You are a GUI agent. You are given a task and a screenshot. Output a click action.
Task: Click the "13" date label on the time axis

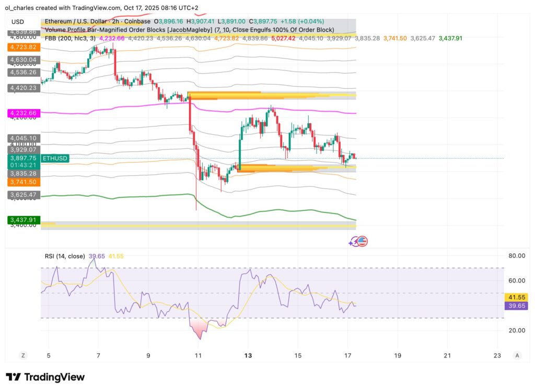(x=248, y=355)
